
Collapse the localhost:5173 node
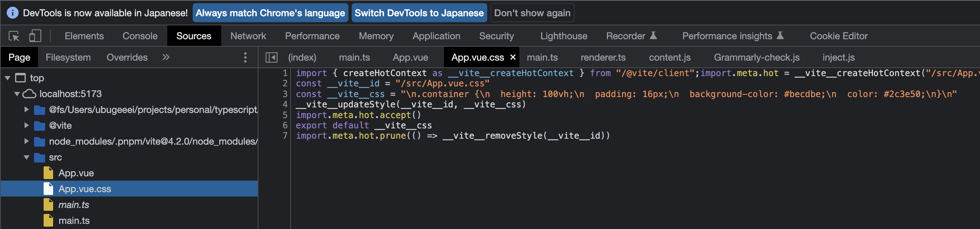click(x=17, y=94)
